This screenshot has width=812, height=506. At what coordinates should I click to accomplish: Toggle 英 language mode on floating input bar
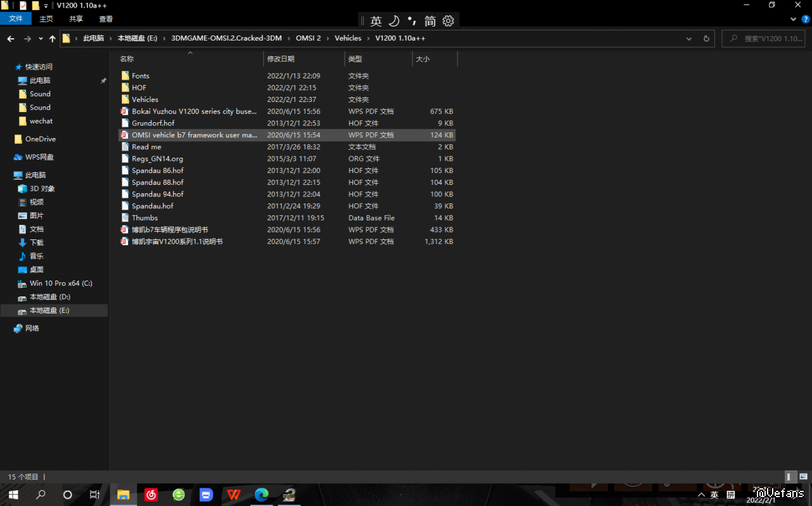pyautogui.click(x=376, y=21)
